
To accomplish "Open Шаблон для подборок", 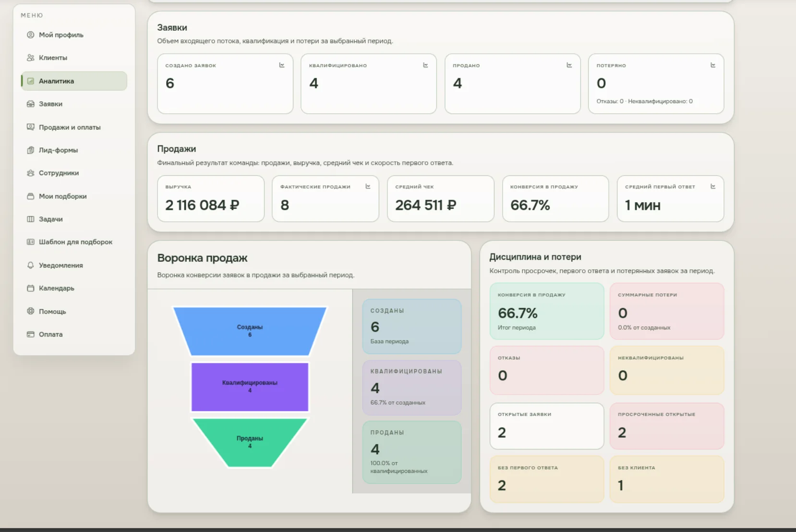I will coord(74,242).
